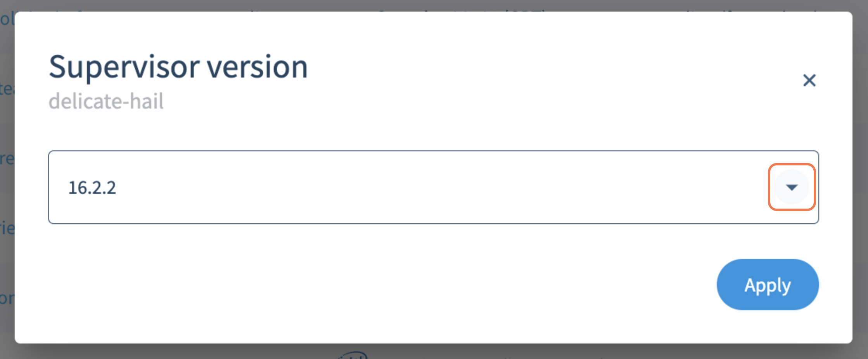Click Apply to confirm the version
868x359 pixels.
[767, 285]
